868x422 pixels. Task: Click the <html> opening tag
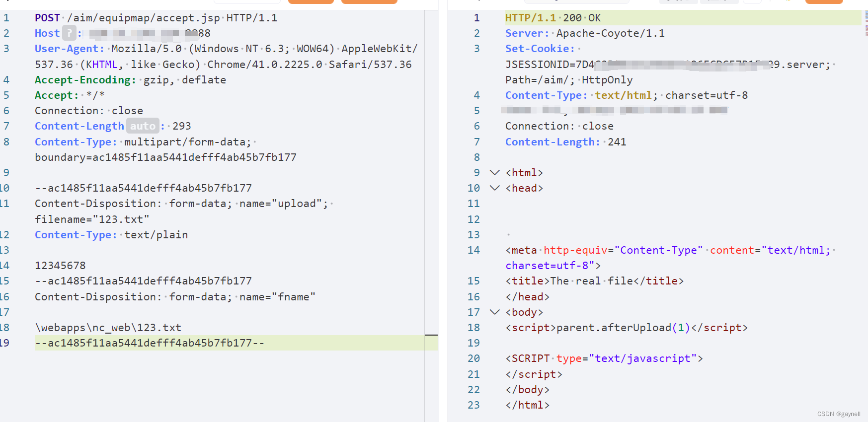[x=524, y=173]
